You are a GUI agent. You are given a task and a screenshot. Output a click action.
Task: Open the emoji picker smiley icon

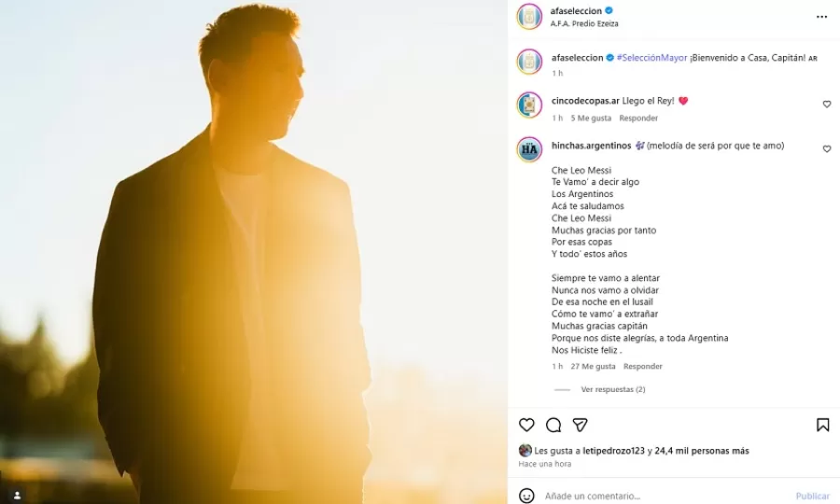coord(526,496)
